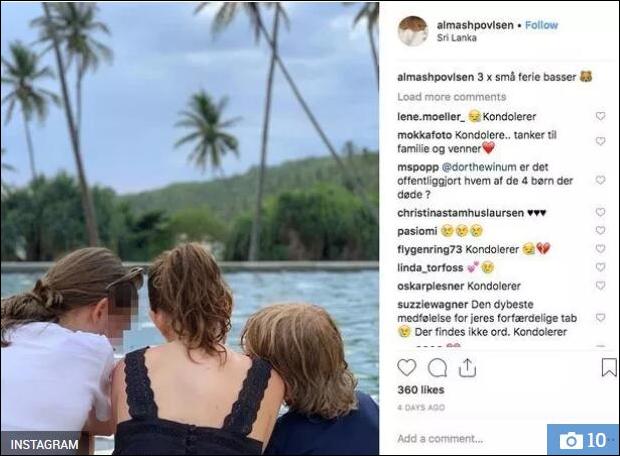Viewport: 620px width, 456px height.
Task: Like the post with heart icon
Action: click(x=406, y=368)
